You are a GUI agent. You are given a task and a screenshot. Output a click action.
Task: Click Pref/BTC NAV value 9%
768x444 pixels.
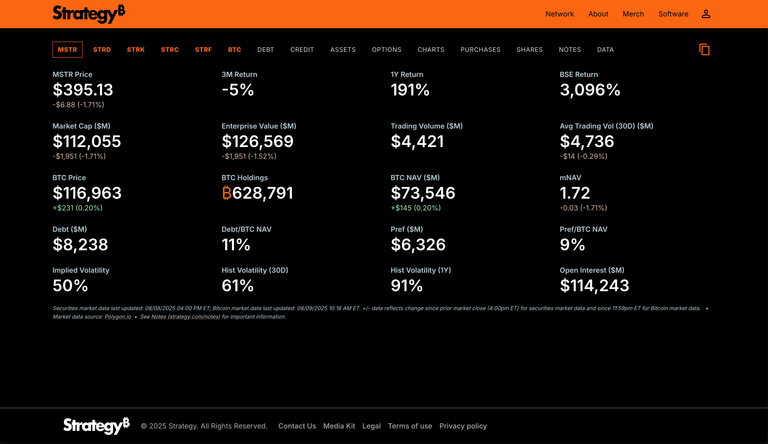[x=572, y=245]
